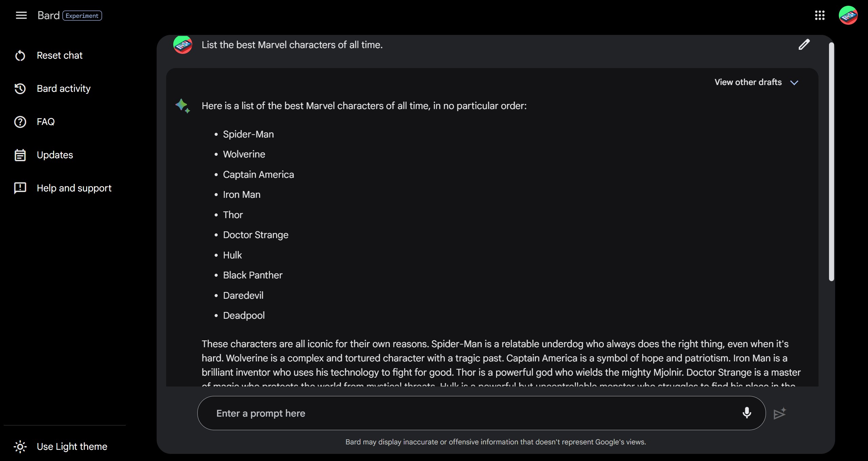Expand View other drafts
This screenshot has height=461, width=868.
[748, 82]
